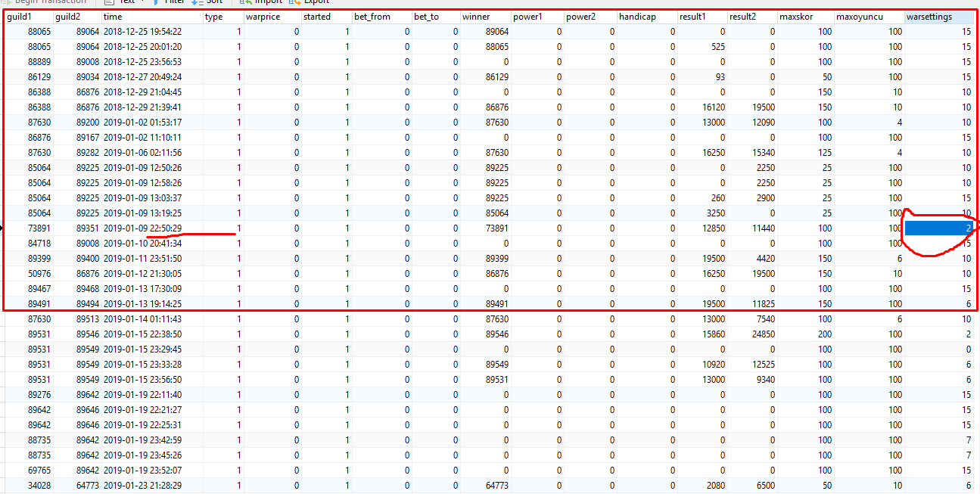Click the time cell 2019-01-09 22:50:29
This screenshot has width=980, height=494.
pyautogui.click(x=142, y=228)
